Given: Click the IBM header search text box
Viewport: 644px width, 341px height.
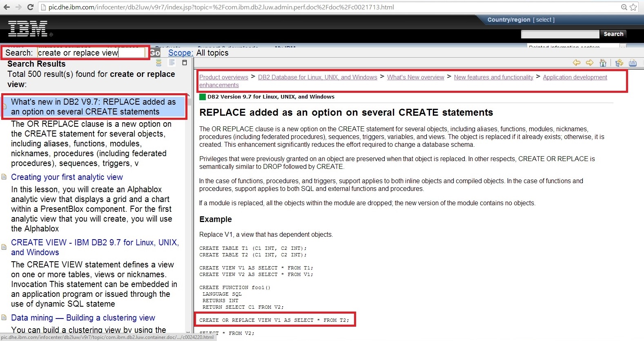Looking at the screenshot, I should pos(560,34).
